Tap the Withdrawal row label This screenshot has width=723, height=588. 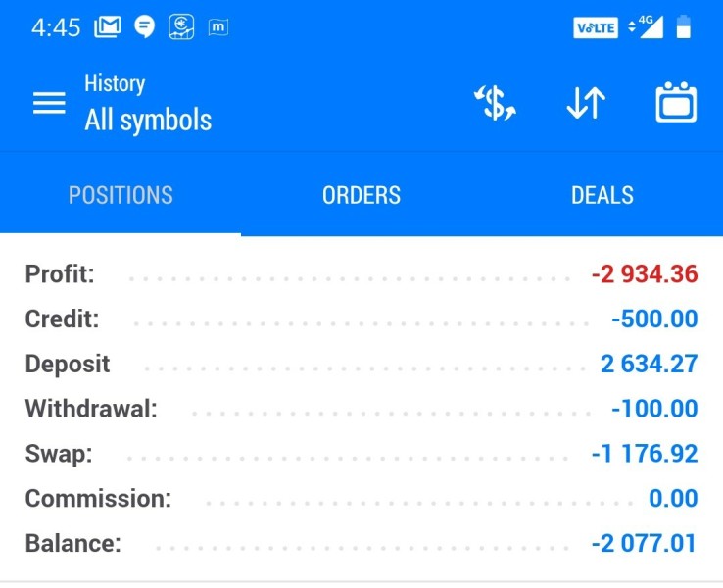(91, 409)
